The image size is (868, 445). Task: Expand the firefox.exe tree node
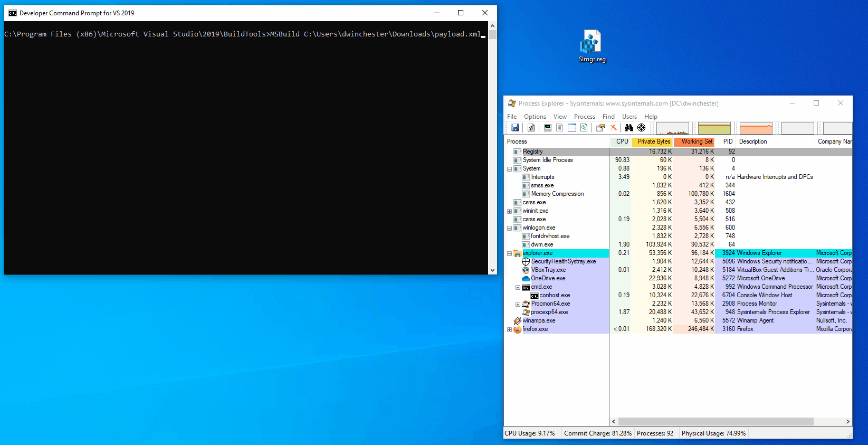pyautogui.click(x=510, y=329)
